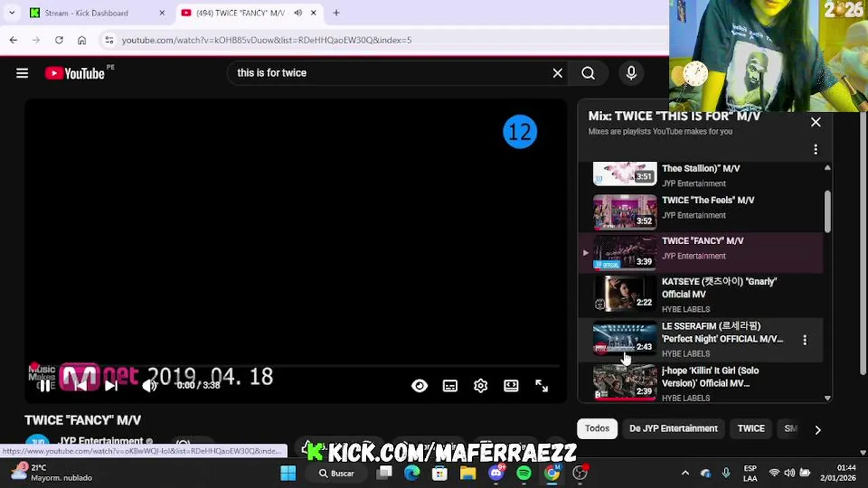Show hidden system tray icons

point(685,473)
